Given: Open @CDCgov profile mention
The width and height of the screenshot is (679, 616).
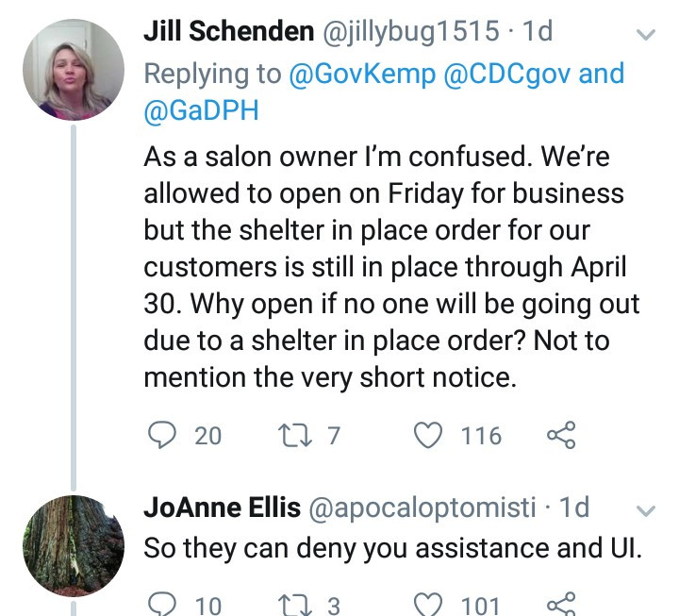Looking at the screenshot, I should click(x=501, y=74).
